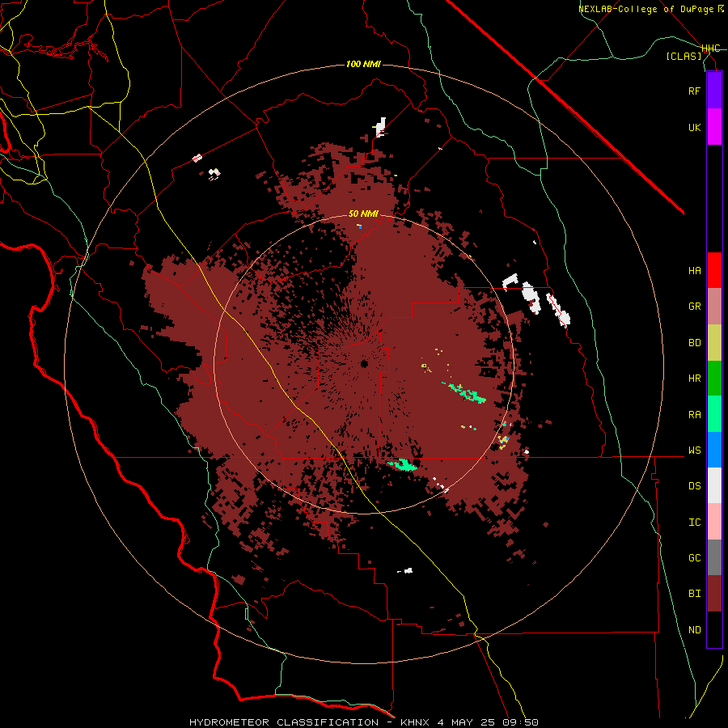Click the WS blue legend swatch
This screenshot has height=728, width=728.
click(714, 450)
